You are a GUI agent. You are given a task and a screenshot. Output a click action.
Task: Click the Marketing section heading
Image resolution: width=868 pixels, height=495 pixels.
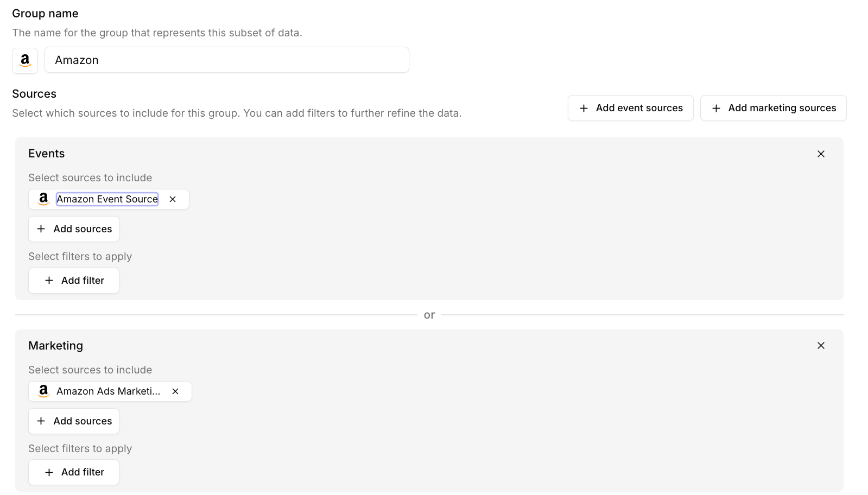(56, 346)
